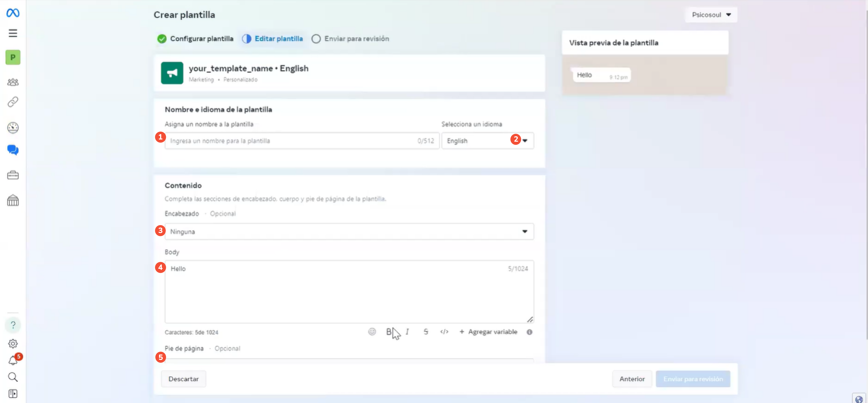This screenshot has width=868, height=403.
Task: Open the link icon in the sidebar
Action: point(13,102)
